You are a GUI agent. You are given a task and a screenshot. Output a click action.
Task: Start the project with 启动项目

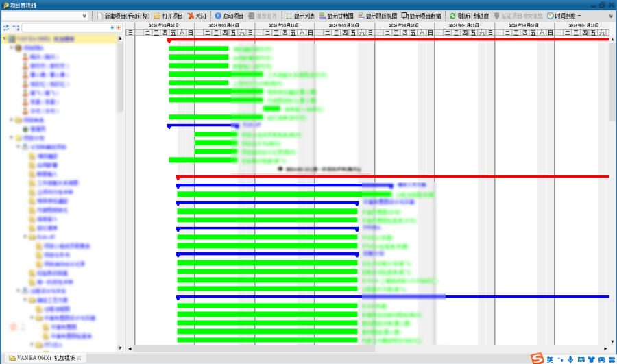[x=228, y=16]
